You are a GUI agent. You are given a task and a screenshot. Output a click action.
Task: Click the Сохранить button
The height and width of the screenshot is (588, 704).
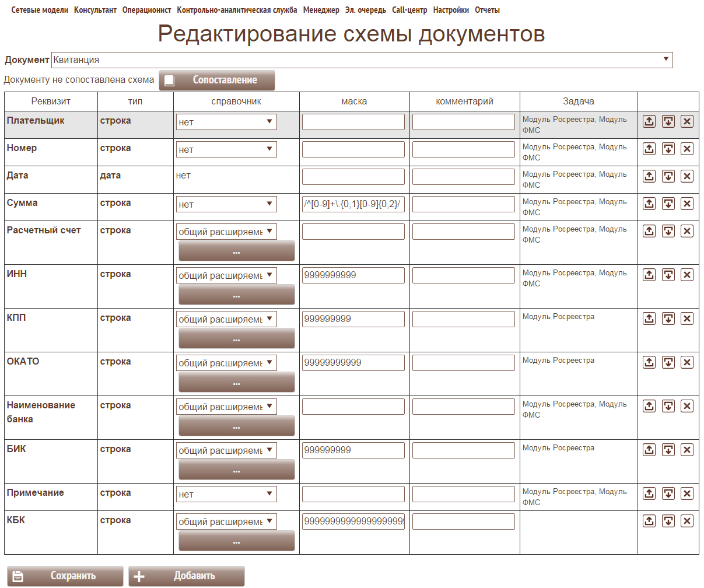65,576
